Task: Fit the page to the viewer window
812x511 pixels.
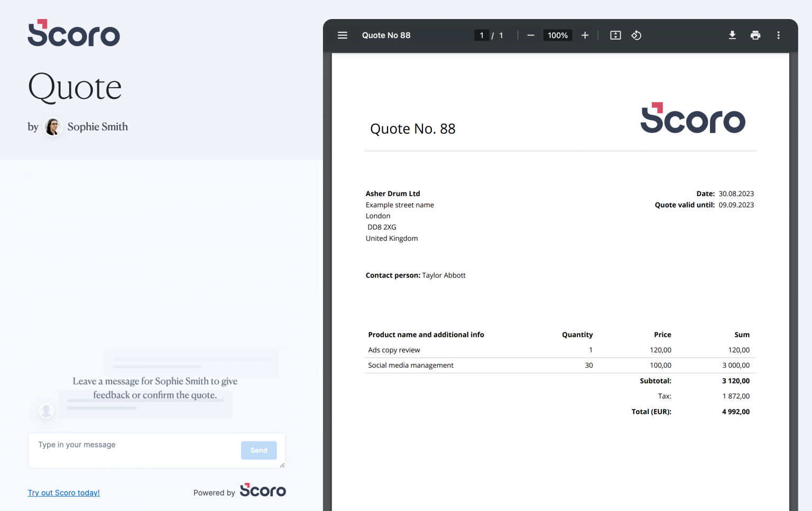Action: coord(615,35)
